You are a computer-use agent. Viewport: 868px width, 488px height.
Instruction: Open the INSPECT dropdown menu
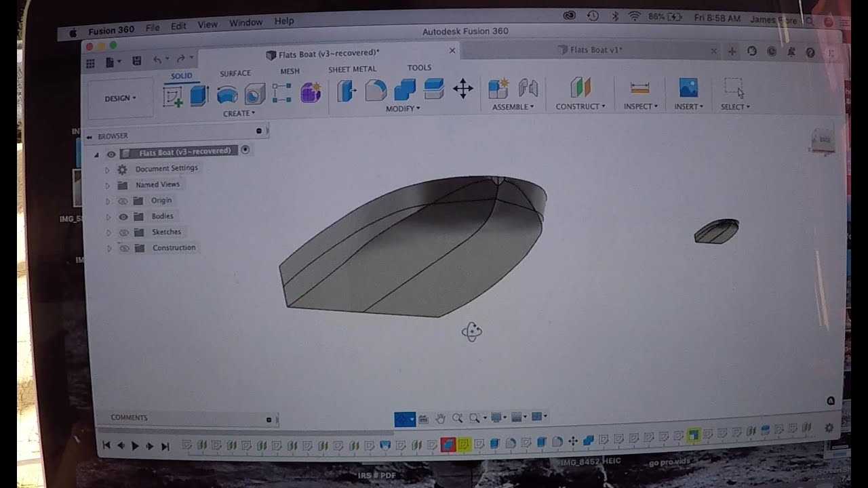tap(640, 106)
